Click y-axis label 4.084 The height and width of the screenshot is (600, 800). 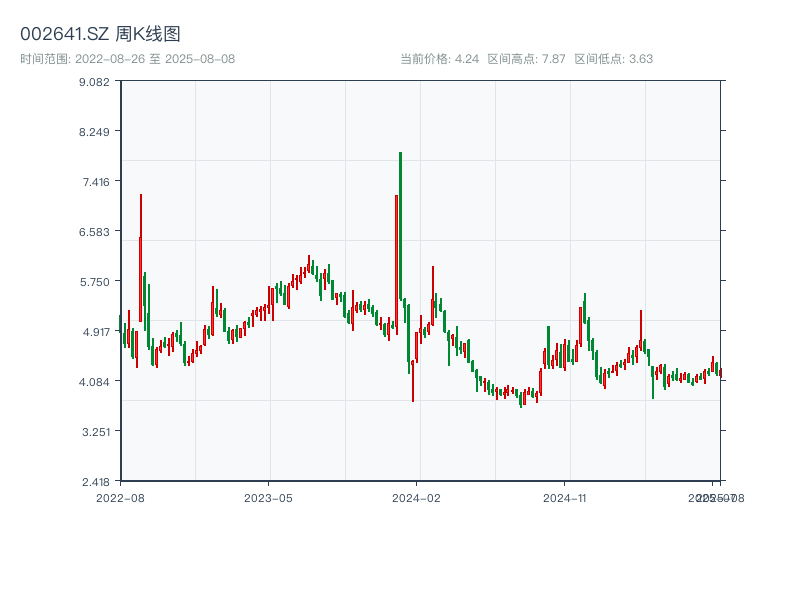point(94,382)
